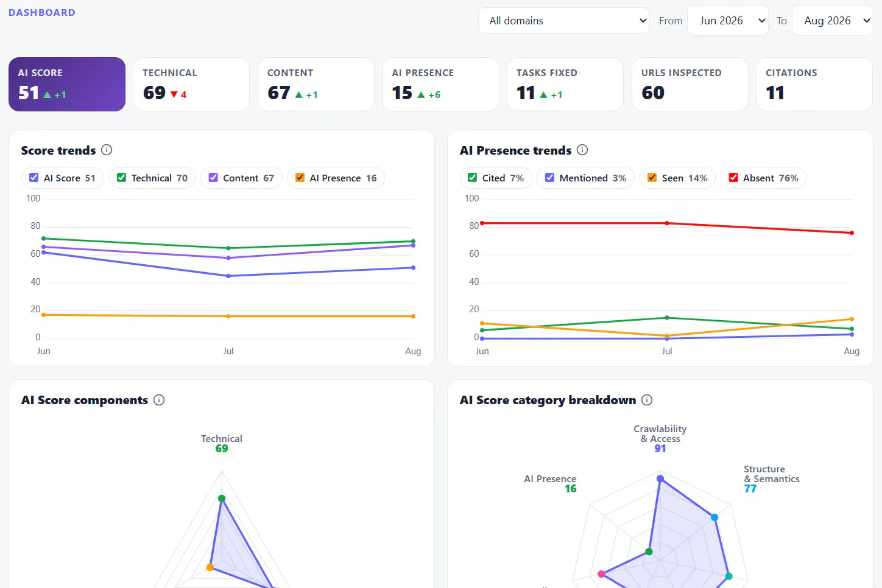
Task: Open the Tasks Fixed summary card
Action: pyautogui.click(x=565, y=84)
